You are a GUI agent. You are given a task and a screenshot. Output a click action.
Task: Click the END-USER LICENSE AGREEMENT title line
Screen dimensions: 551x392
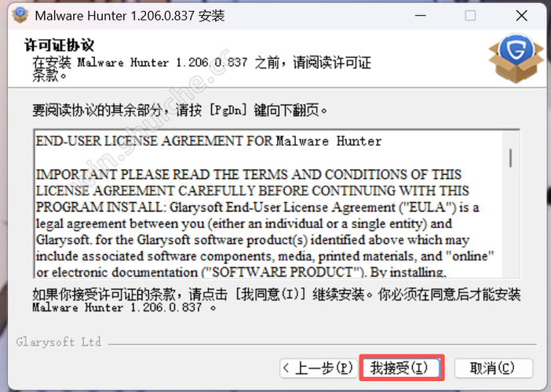coord(209,141)
